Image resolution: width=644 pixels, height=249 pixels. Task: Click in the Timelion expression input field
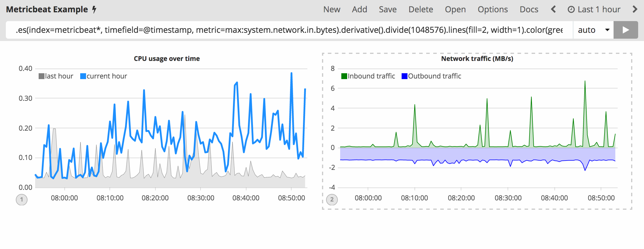click(x=289, y=30)
